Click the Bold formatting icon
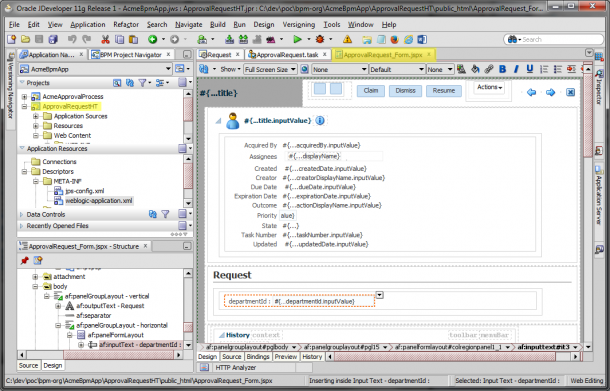 pos(503,69)
